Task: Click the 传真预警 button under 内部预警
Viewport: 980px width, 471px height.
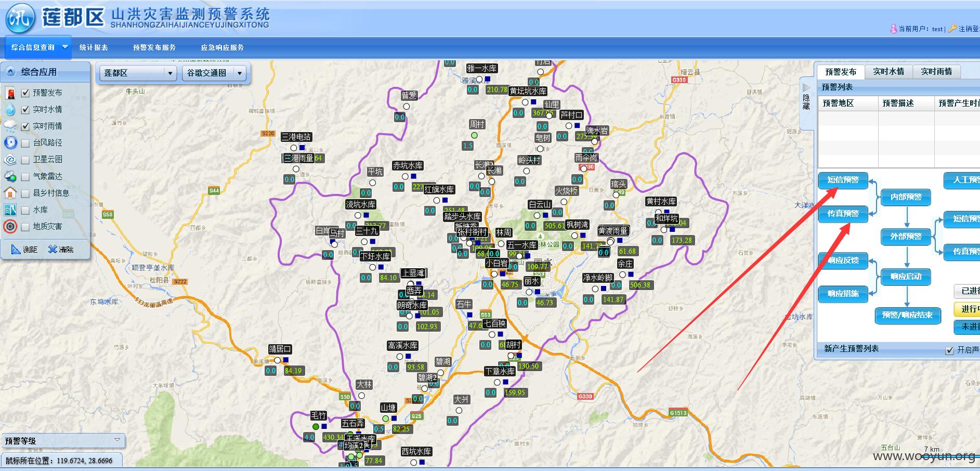Action: coord(843,214)
